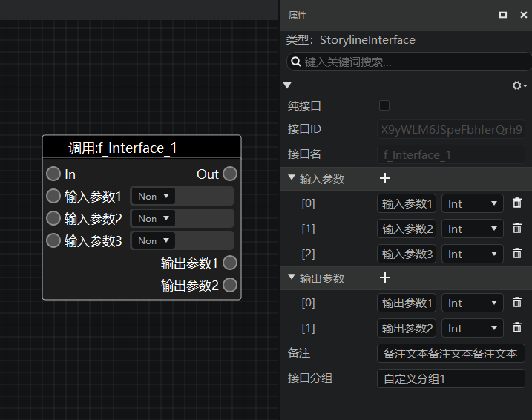
Task: Click the Out pin of the node
Action: pyautogui.click(x=230, y=174)
